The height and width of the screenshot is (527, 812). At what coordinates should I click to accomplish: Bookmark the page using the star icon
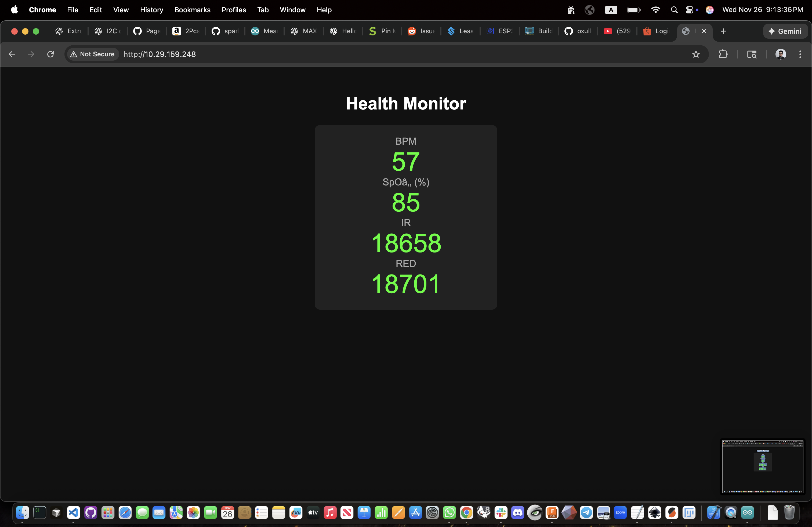pyautogui.click(x=696, y=54)
